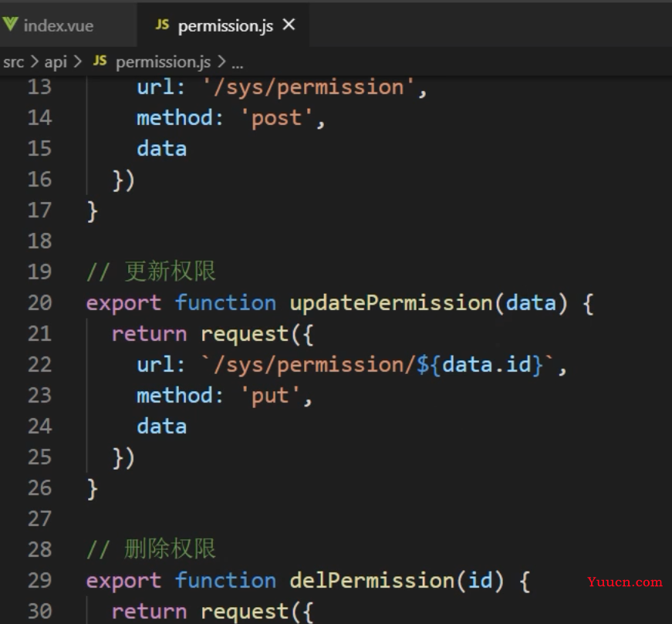Screen dimensions: 672x624
Task: Click the comment 更新权限
Action: click(170, 272)
